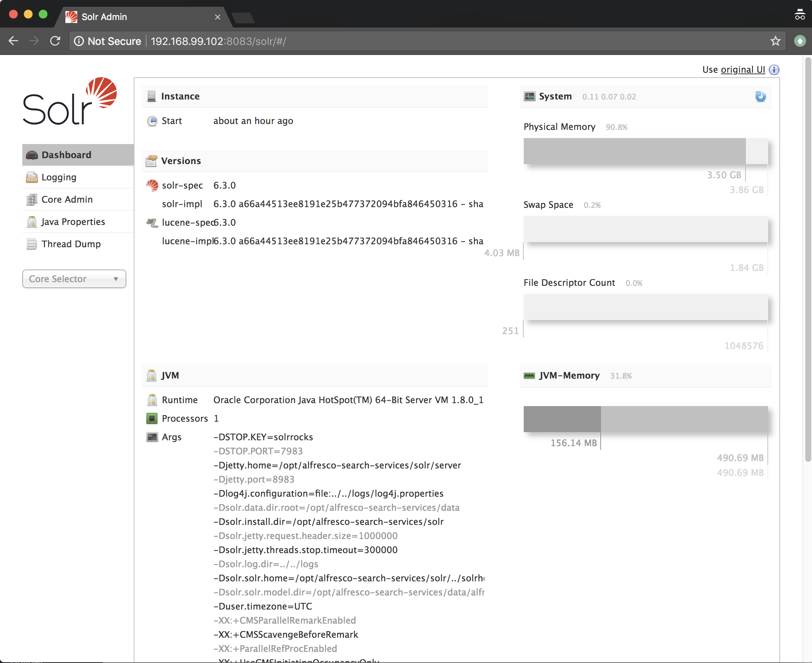Click the Solr logo
The height and width of the screenshot is (663, 812).
70,101
